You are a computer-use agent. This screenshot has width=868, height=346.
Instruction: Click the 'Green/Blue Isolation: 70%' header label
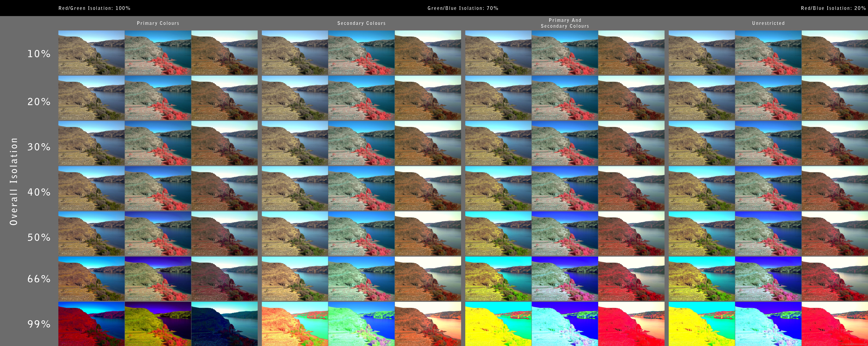[x=463, y=8]
